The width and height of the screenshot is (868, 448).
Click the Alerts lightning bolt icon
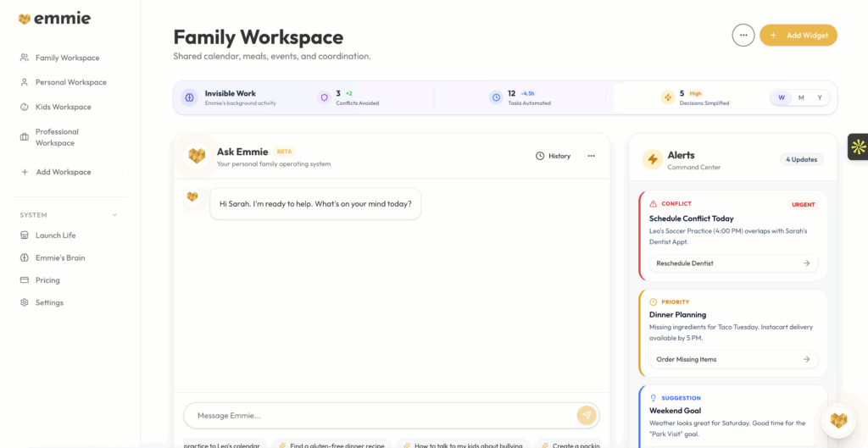point(652,159)
